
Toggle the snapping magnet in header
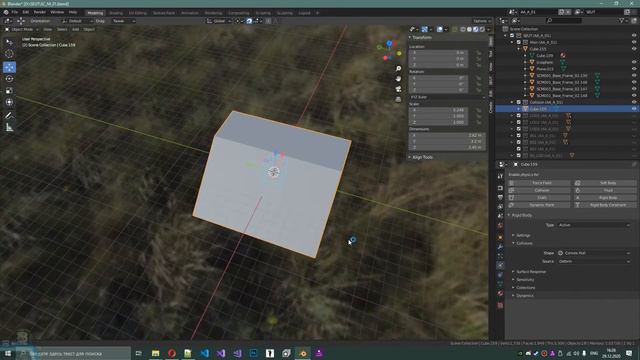[x=249, y=21]
